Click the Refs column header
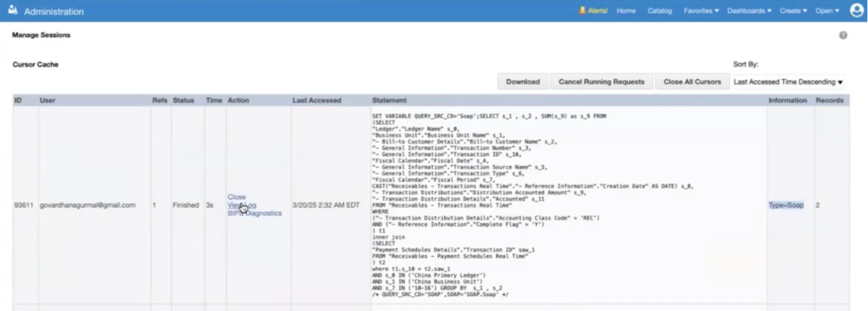The image size is (868, 311). tap(160, 100)
